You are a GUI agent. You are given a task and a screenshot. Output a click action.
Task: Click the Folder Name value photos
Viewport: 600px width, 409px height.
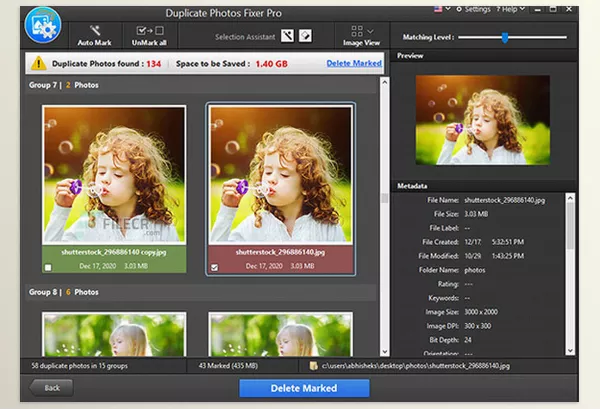(x=474, y=270)
